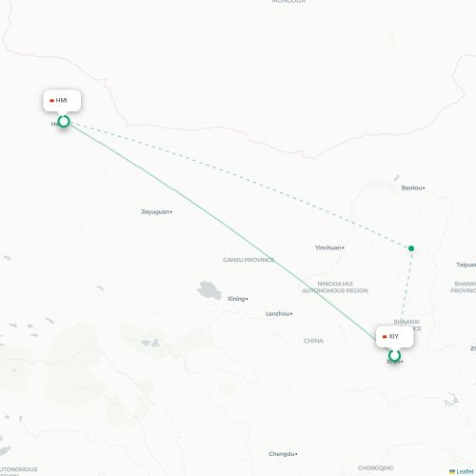Select the HMI popup label
Screen dimensions: 476x476
coord(61,100)
